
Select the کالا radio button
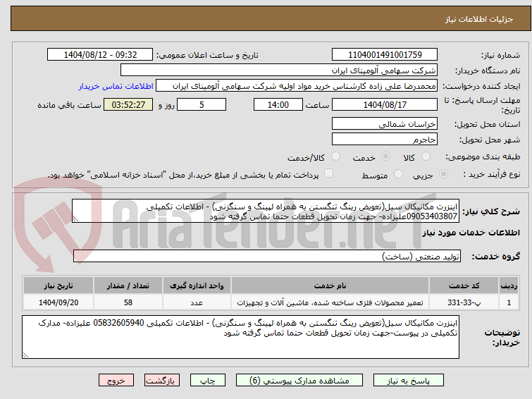point(426,156)
